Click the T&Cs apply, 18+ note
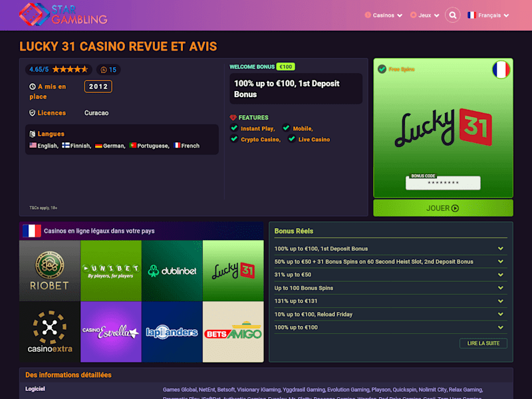 pos(43,207)
